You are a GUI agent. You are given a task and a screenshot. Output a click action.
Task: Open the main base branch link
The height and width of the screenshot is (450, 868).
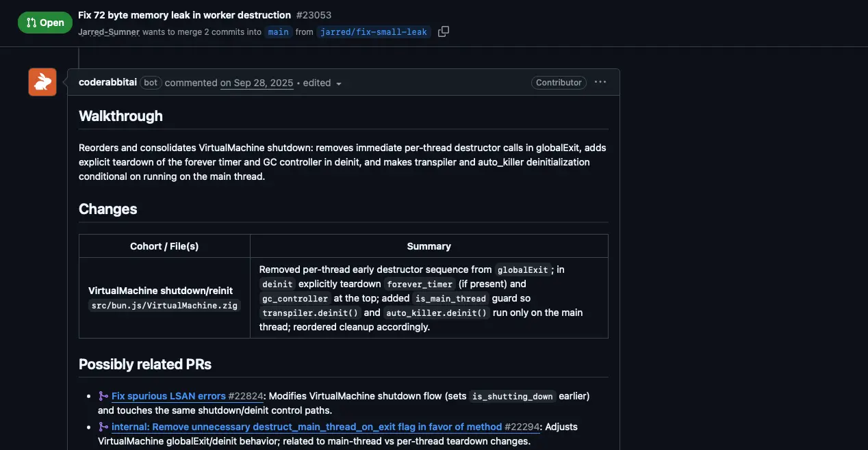coord(278,32)
